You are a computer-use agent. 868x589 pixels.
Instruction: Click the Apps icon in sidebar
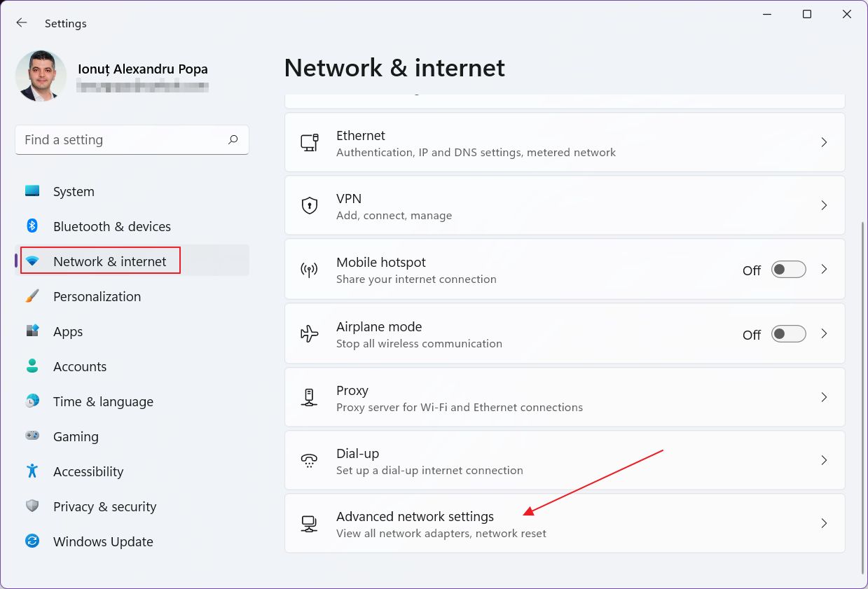[x=32, y=331]
